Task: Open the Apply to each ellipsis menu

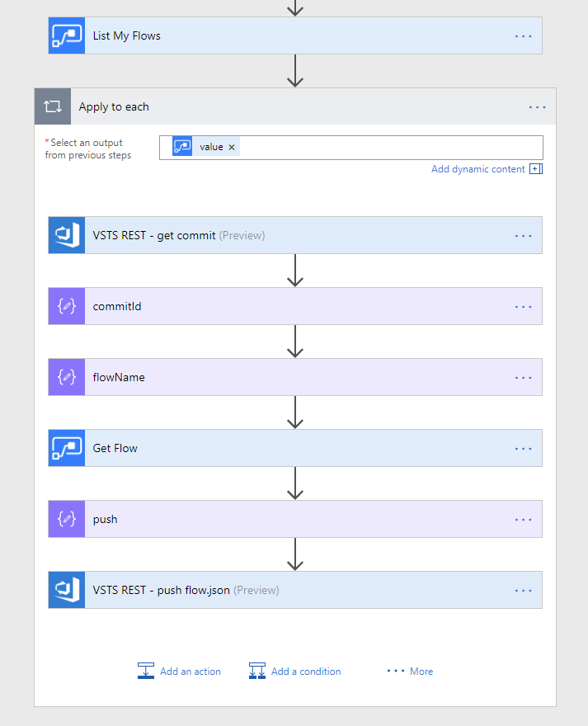Action: coord(537,107)
